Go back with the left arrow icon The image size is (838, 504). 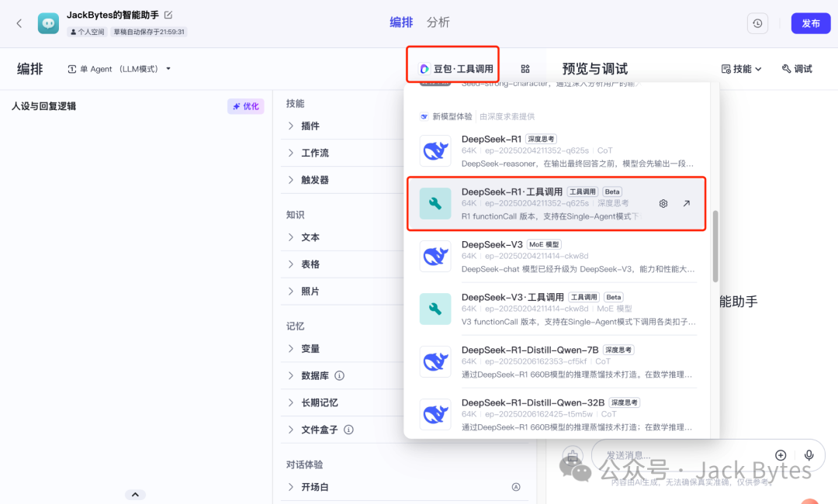point(19,23)
